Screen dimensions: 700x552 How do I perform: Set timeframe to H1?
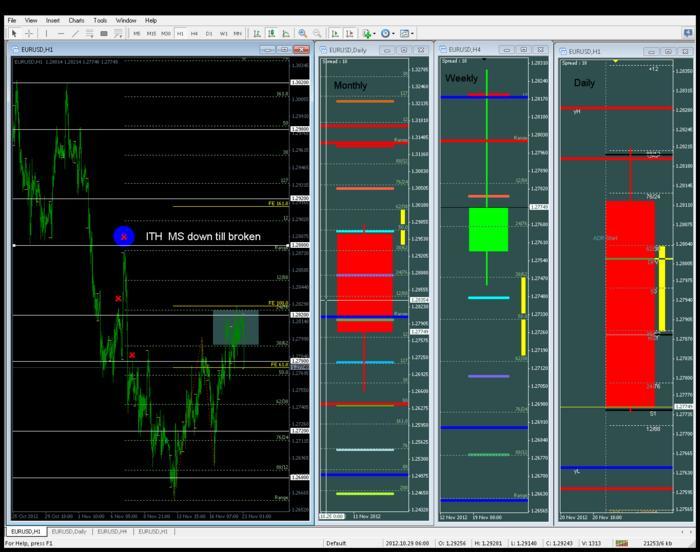pos(180,33)
